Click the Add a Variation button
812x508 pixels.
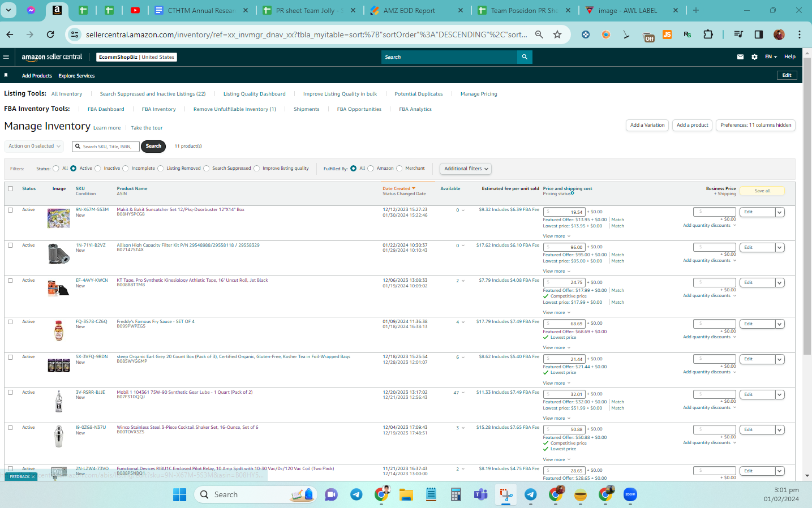coord(647,125)
